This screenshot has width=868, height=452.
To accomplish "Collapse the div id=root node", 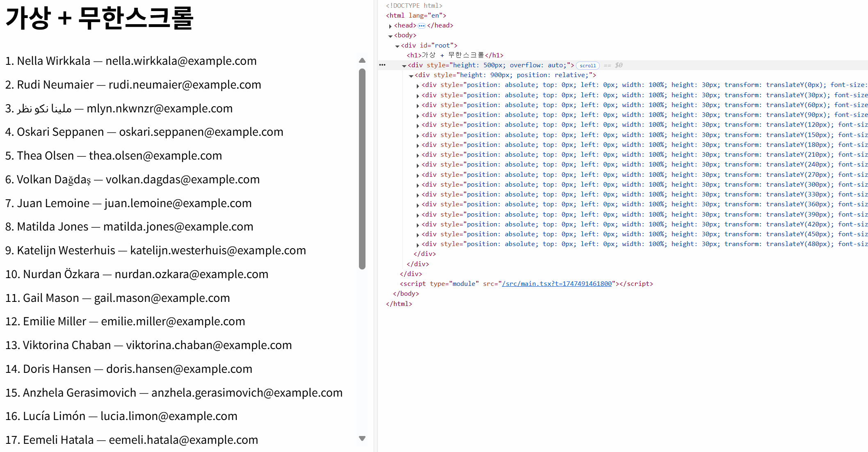I will 397,46.
